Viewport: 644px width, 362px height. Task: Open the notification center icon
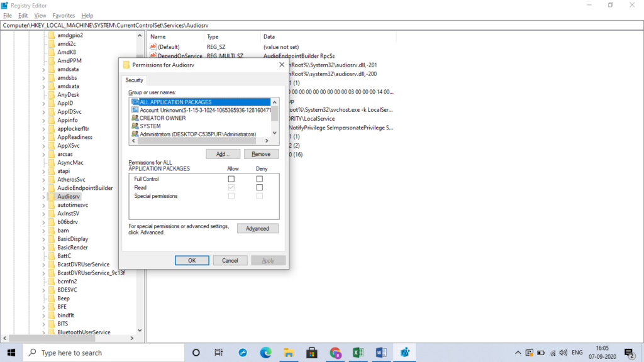[628, 353]
